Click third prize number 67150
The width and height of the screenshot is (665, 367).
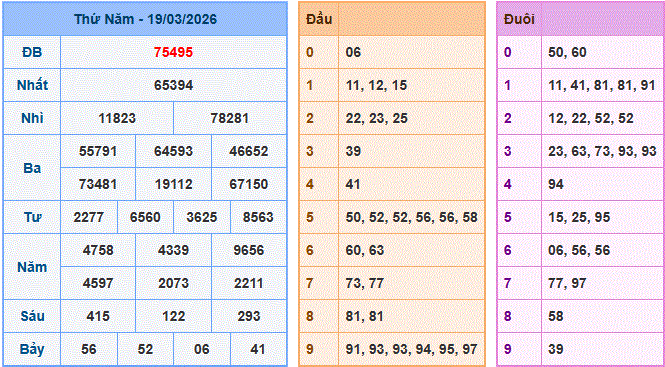pos(249,184)
